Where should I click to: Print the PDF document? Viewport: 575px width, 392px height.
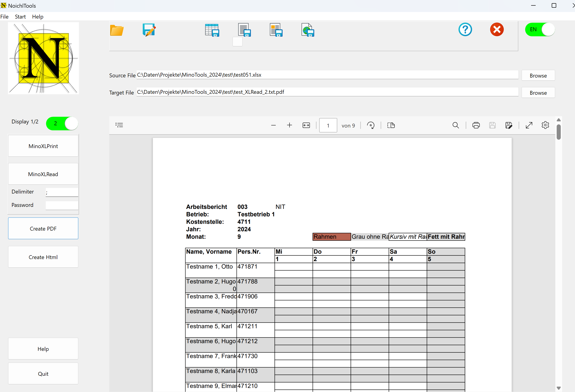[476, 125]
